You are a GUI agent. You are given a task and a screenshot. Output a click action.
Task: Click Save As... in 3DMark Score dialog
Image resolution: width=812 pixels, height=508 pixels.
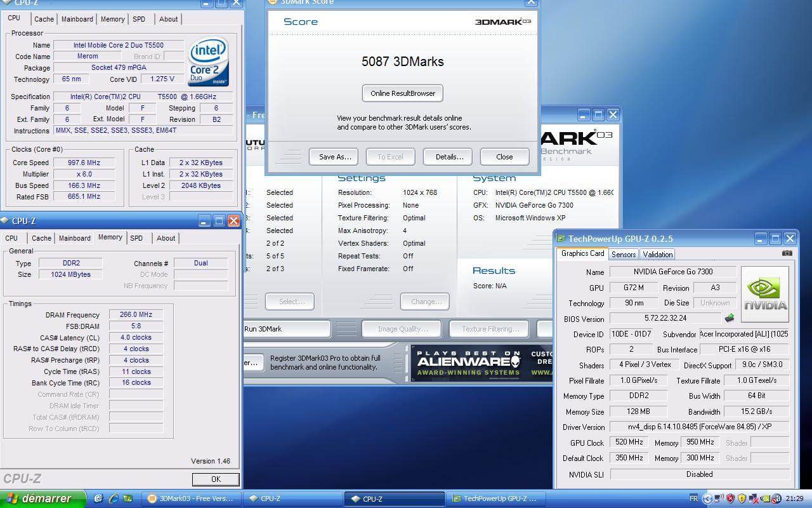coord(334,157)
